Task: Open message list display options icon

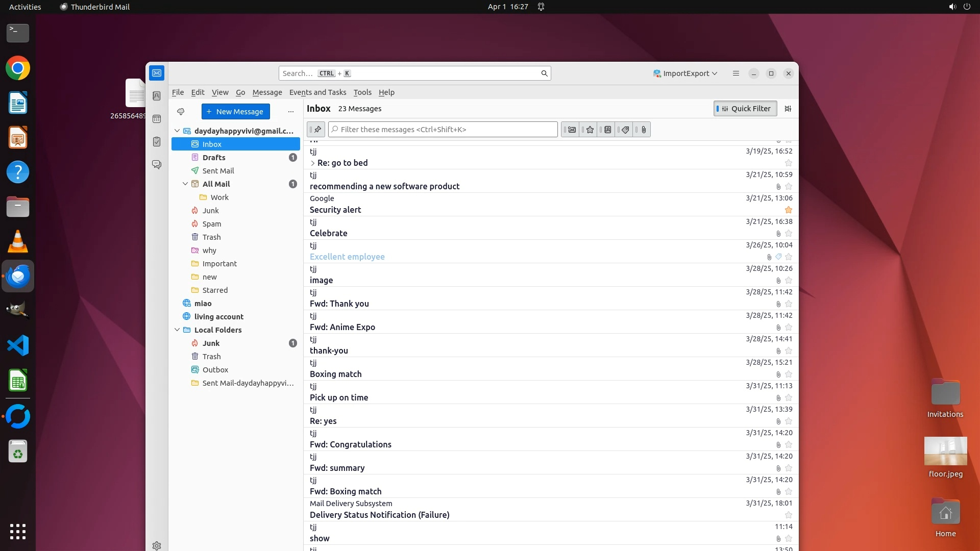Action: (788, 109)
